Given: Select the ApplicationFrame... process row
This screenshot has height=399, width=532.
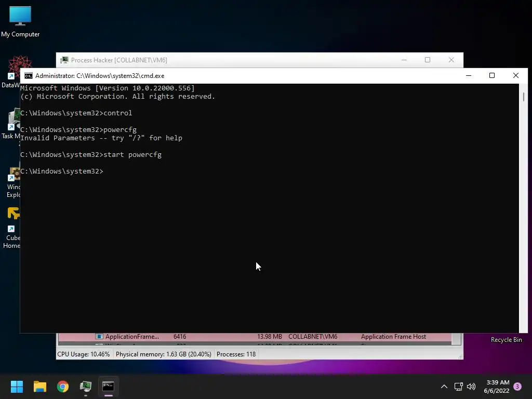Looking at the screenshot, I should [x=255, y=337].
